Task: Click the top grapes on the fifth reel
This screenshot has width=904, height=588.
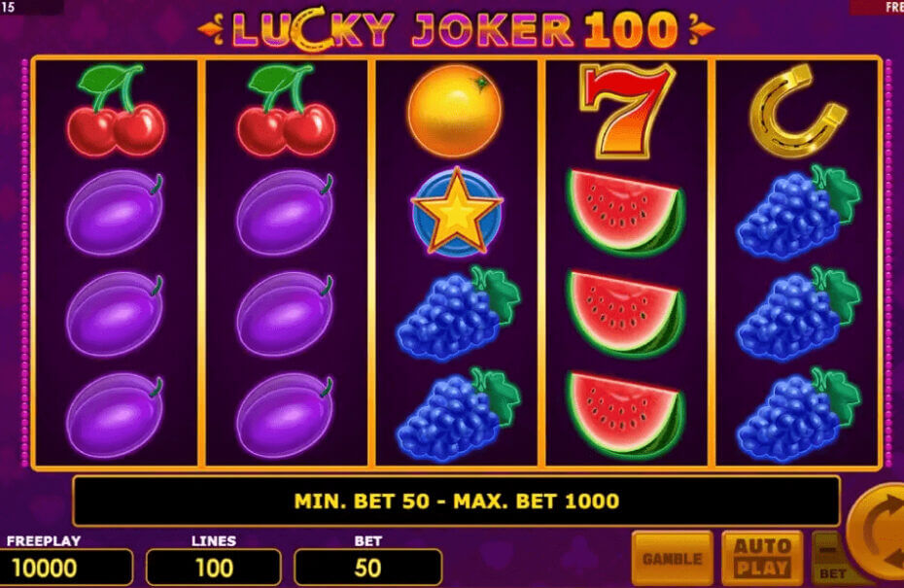Action: click(798, 212)
